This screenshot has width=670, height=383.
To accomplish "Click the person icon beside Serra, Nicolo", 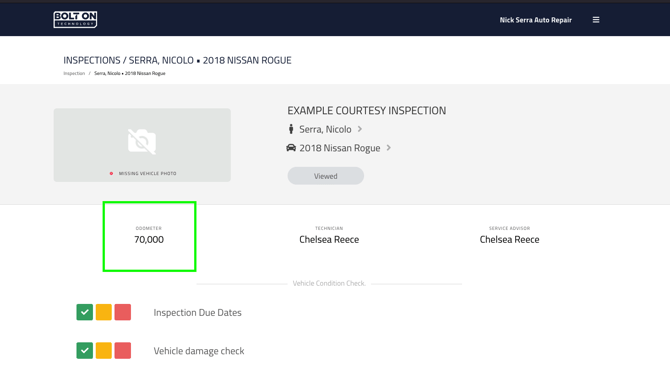I will 291,129.
